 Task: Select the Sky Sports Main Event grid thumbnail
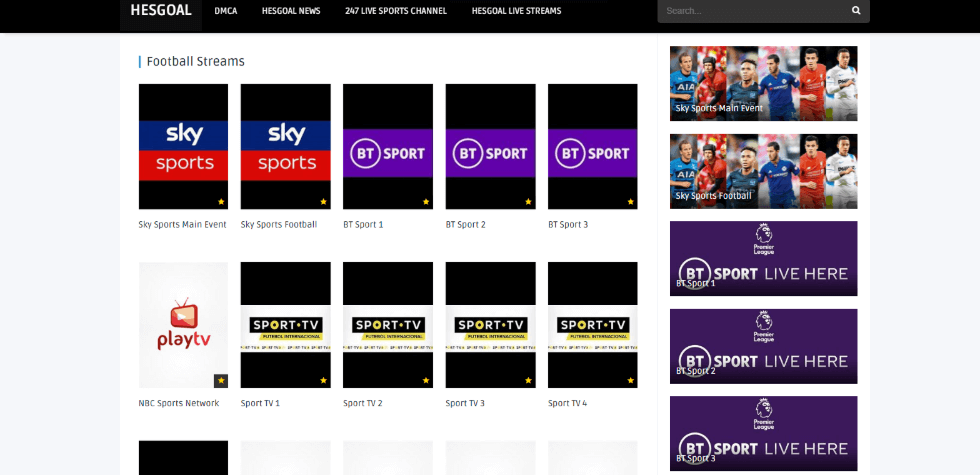click(183, 146)
